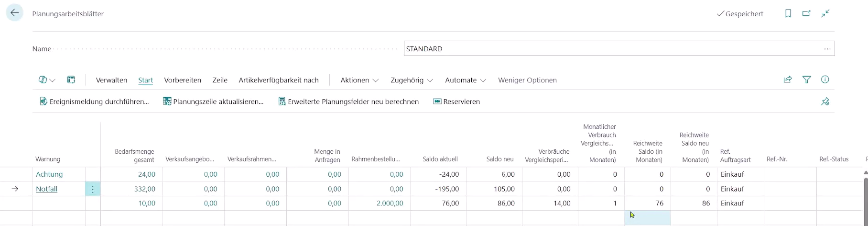Click the Planungsarbeitsblätter page title
Screen dimensions: 868x226
click(68, 14)
